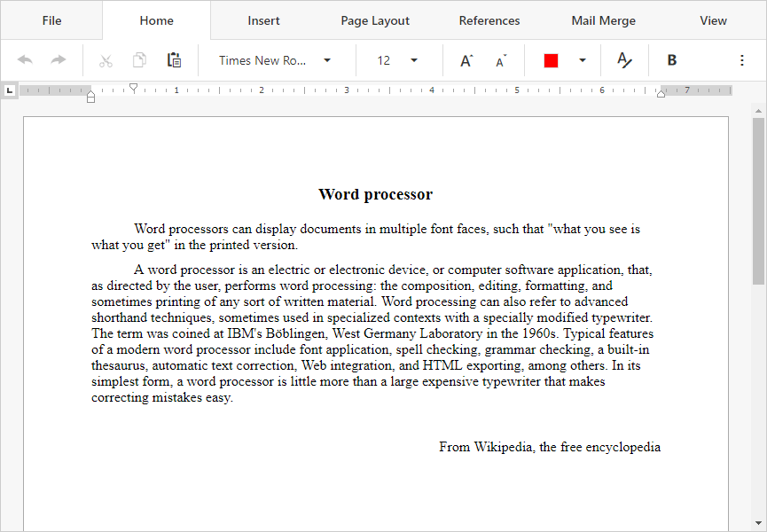Click the scrollbar up arrow
767x532 pixels.
tap(759, 112)
